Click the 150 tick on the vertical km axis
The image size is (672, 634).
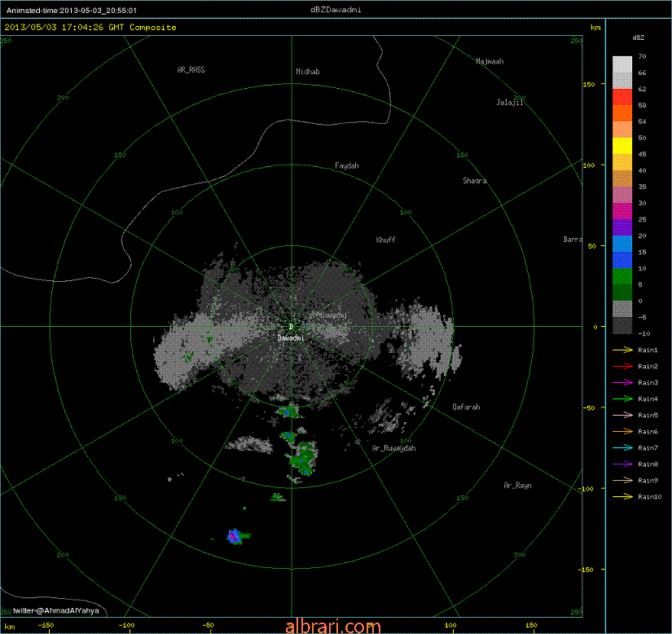tap(589, 85)
